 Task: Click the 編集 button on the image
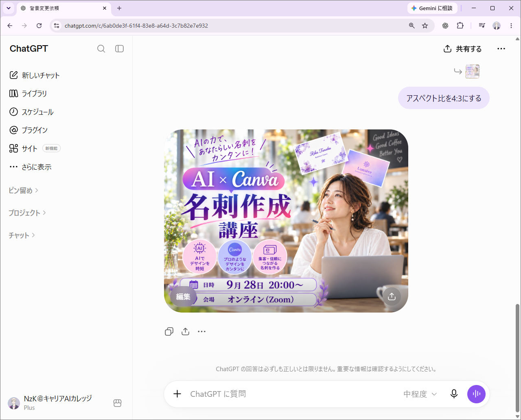(183, 297)
